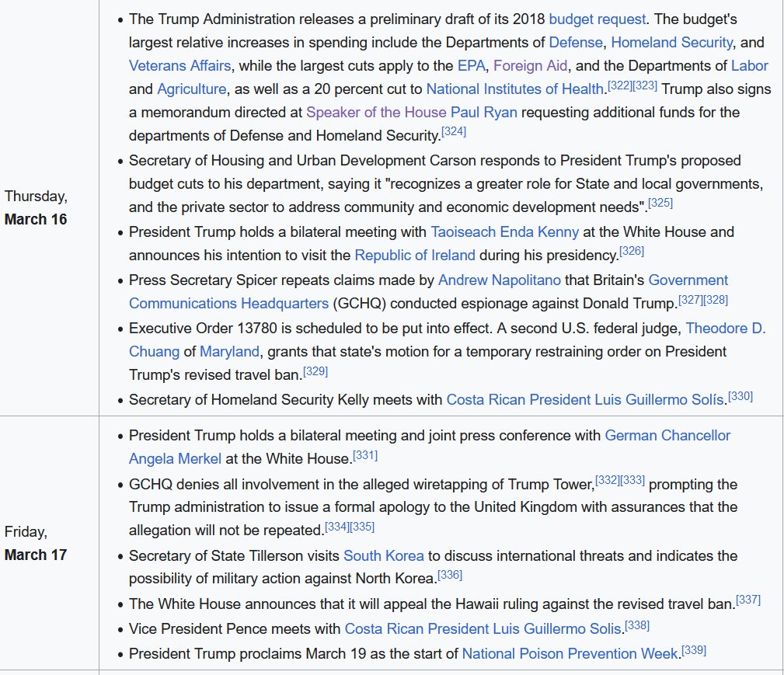
Task: Open reference 328 on GCHQ claim
Action: coord(716,300)
